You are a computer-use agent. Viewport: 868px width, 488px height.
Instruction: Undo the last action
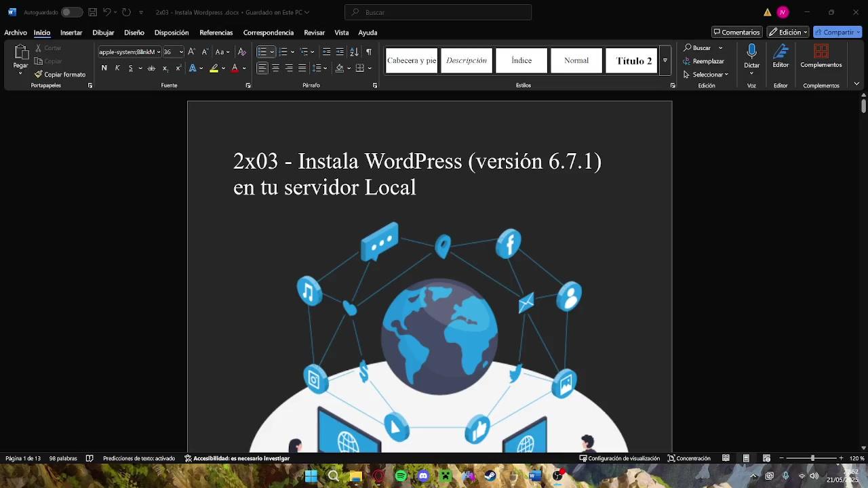tap(106, 12)
